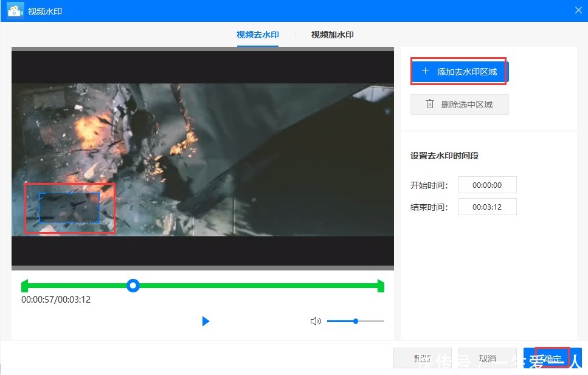Click the 预览 preview button
The width and height of the screenshot is (588, 375).
click(422, 358)
